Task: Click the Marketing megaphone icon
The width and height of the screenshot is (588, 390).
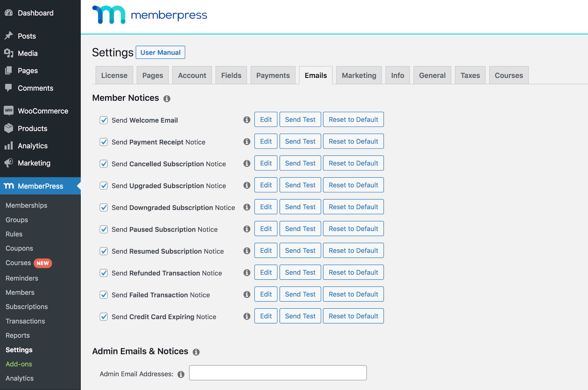Action: pyautogui.click(x=9, y=163)
